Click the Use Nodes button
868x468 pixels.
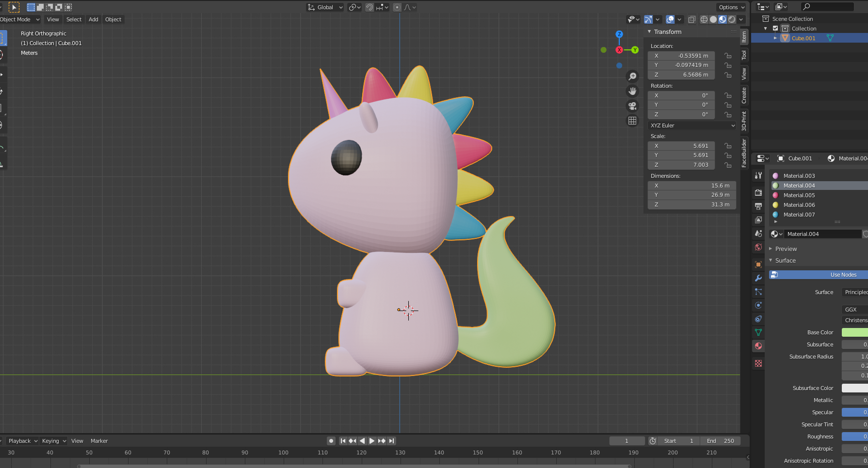coord(843,275)
